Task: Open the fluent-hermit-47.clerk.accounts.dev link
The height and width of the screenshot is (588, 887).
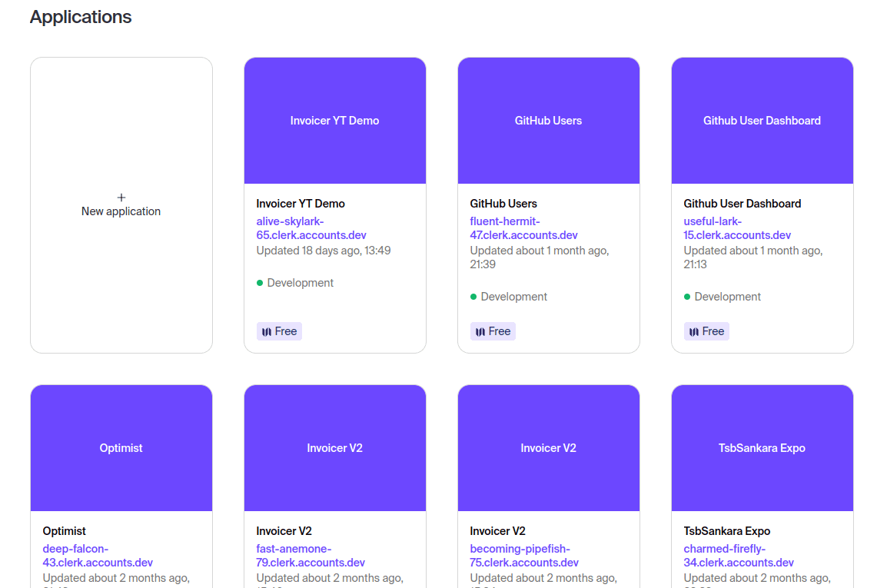Action: [523, 227]
